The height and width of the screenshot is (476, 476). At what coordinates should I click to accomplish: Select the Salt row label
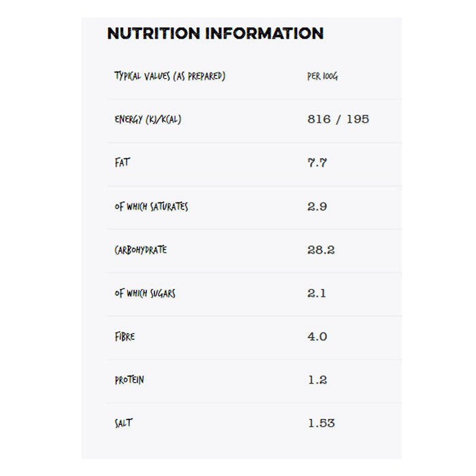point(123,423)
